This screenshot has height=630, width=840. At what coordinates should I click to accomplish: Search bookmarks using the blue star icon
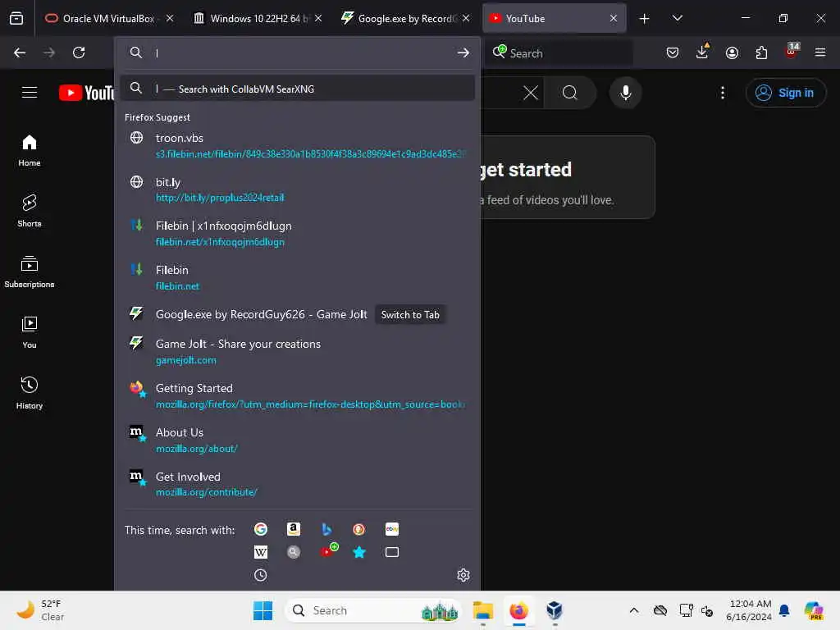click(x=359, y=552)
